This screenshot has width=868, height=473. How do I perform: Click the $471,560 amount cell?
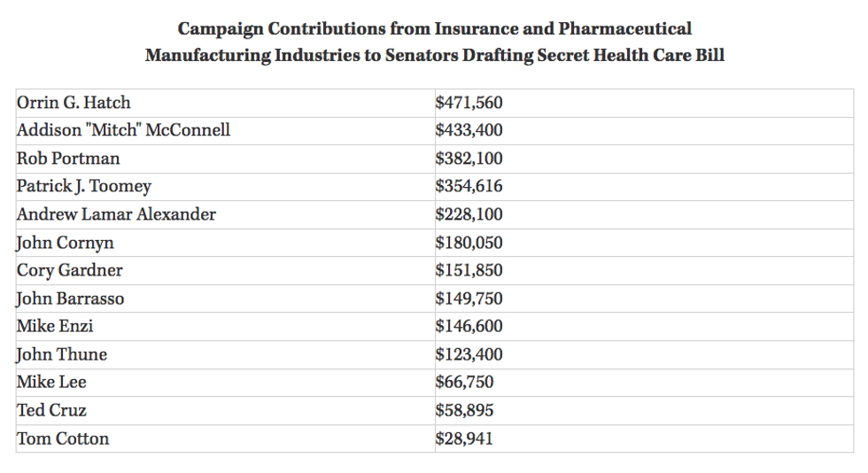point(469,103)
